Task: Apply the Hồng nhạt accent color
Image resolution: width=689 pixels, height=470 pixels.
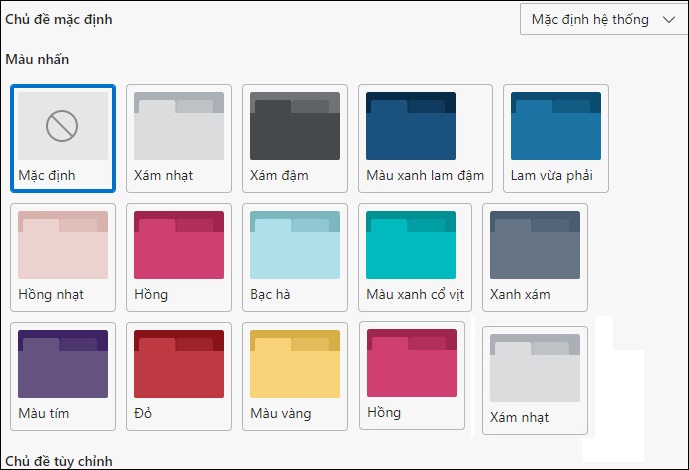Action: (x=63, y=256)
